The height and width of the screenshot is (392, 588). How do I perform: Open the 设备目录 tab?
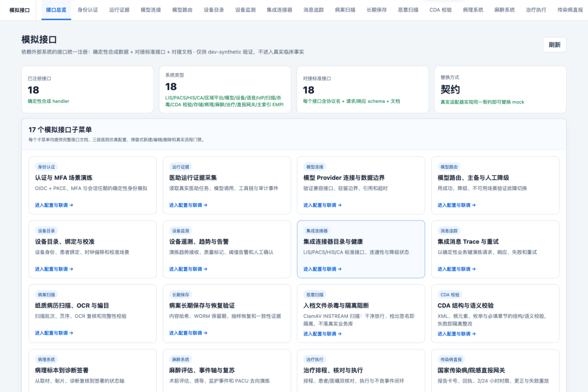214,10
